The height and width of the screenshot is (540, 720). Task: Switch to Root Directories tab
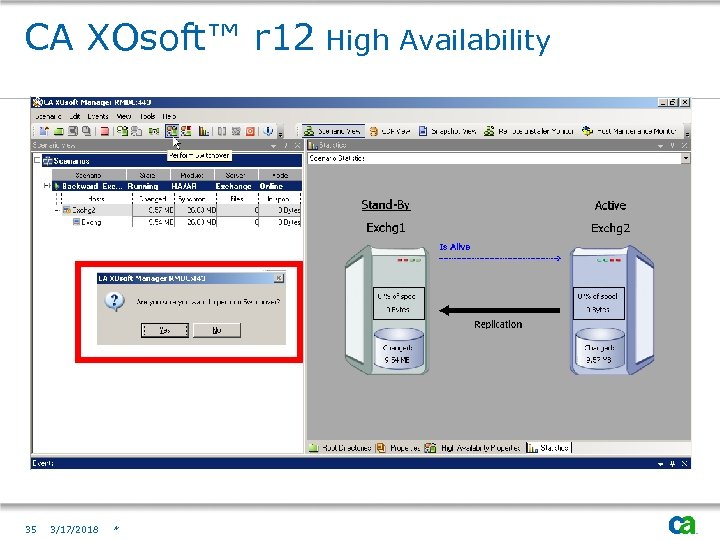click(x=340, y=448)
